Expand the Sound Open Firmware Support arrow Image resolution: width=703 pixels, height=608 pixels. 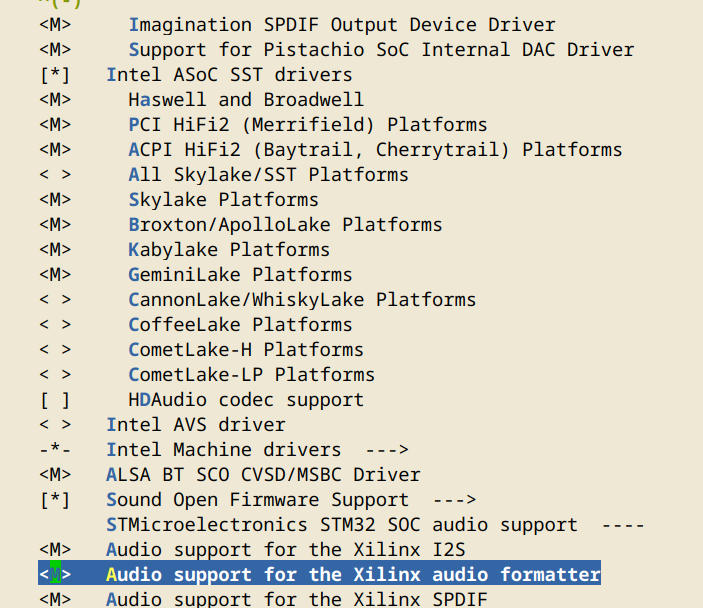pyautogui.click(x=454, y=500)
